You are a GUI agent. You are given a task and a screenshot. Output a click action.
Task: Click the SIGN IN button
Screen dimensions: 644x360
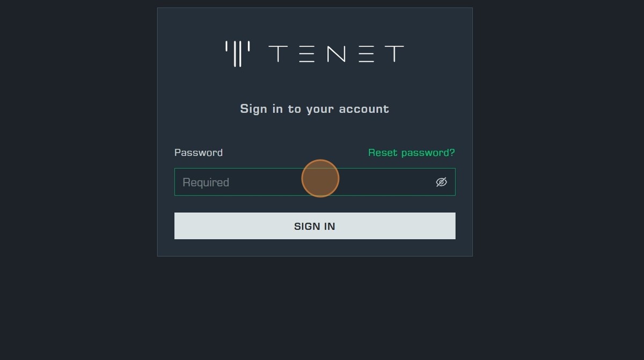315,226
